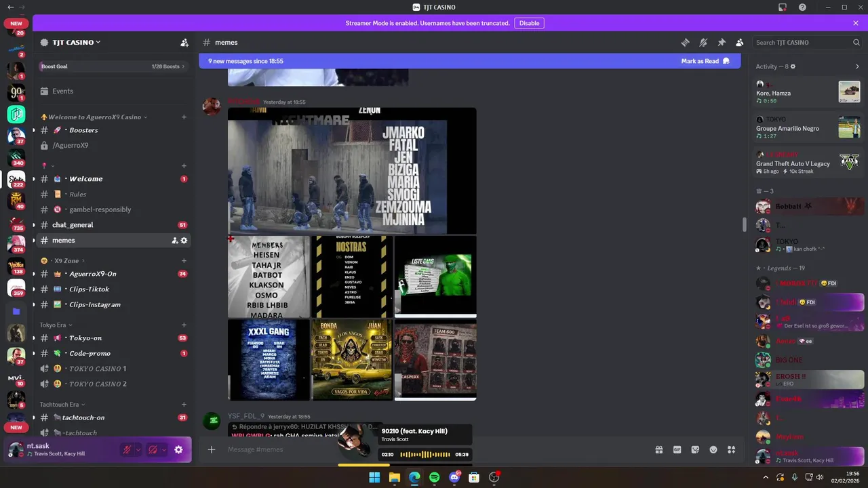
Task: Join TOKYO CASINO 1 voice channel
Action: click(x=113, y=369)
